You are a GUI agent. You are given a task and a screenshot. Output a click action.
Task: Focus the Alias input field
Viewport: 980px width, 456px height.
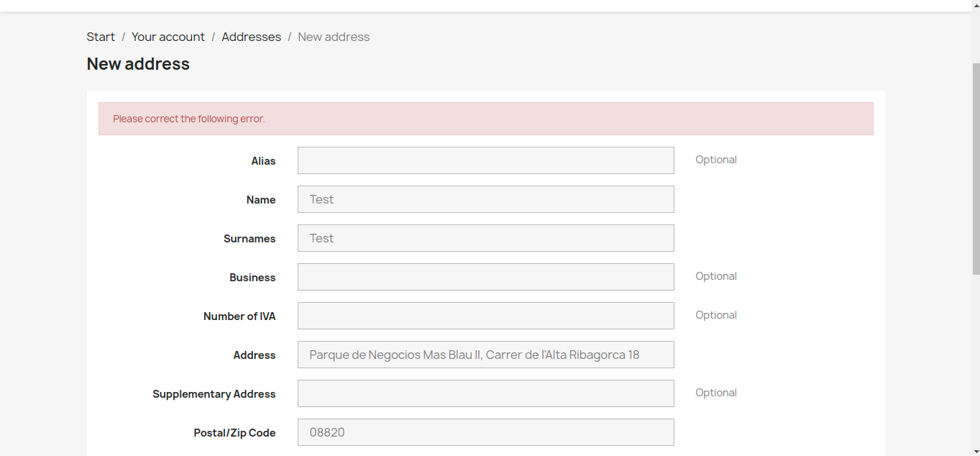(485, 160)
